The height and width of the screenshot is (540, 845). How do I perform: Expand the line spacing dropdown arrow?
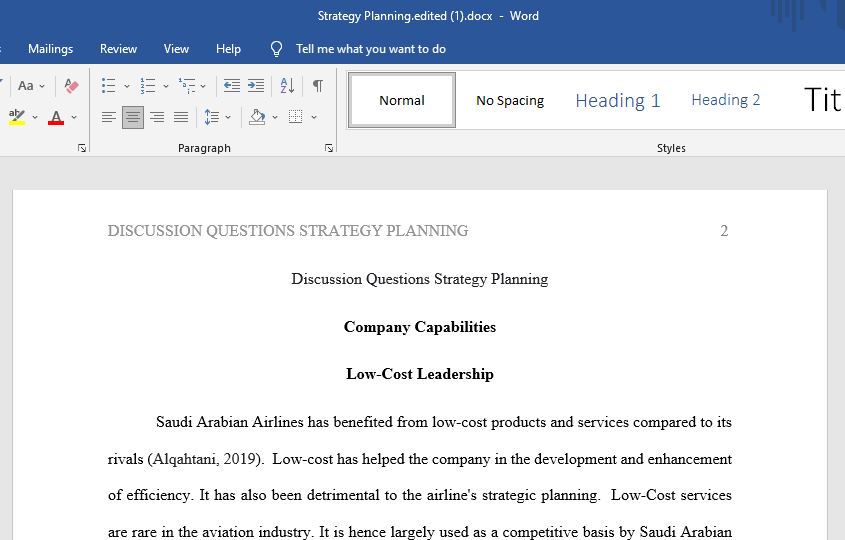[228, 117]
